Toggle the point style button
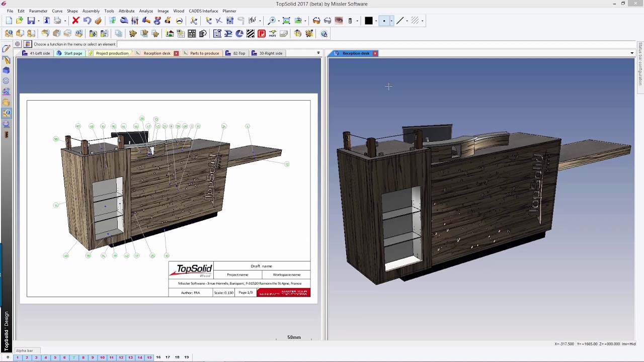Screen dimensions: 644x362 [x=384, y=21]
